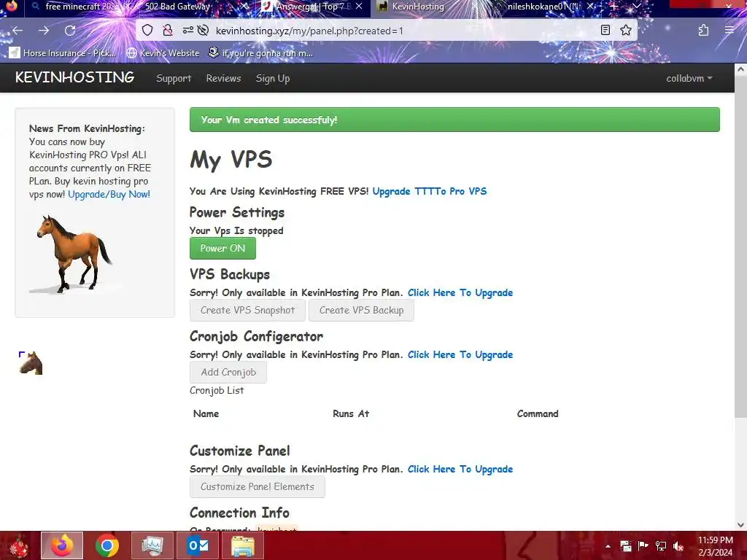The image size is (747, 560).
Task: Click the small horse head icon
Action: pyautogui.click(x=31, y=363)
